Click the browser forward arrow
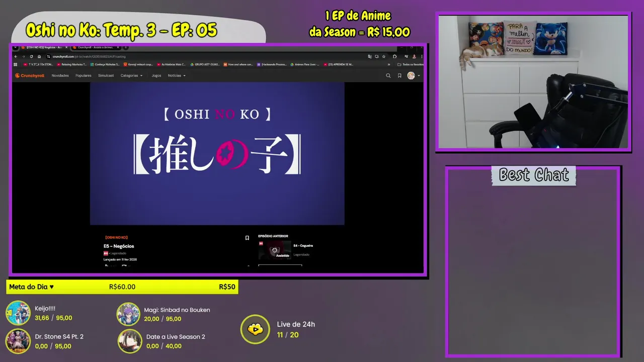 coord(24,56)
